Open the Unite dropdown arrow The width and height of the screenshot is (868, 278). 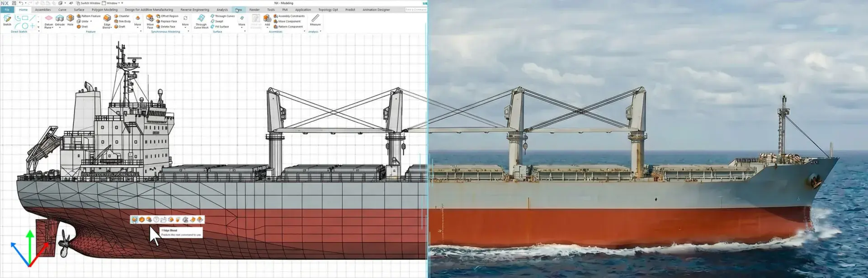click(x=91, y=21)
